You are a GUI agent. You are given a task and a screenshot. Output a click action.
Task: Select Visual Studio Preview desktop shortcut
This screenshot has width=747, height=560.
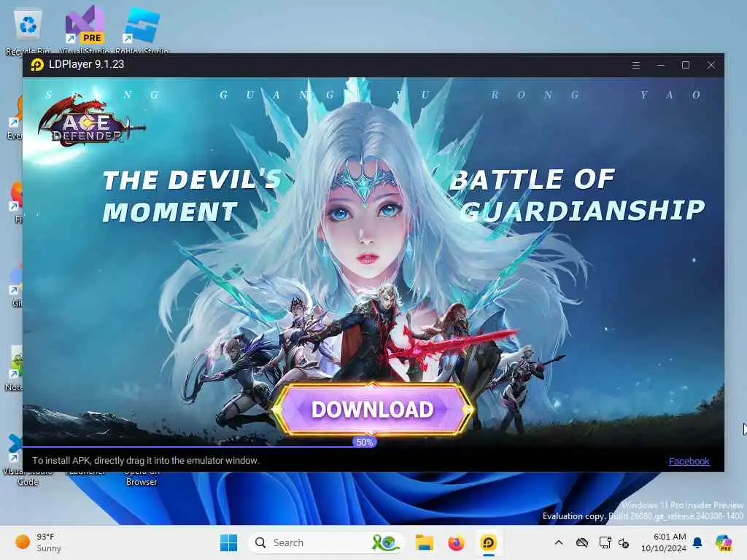(85, 29)
